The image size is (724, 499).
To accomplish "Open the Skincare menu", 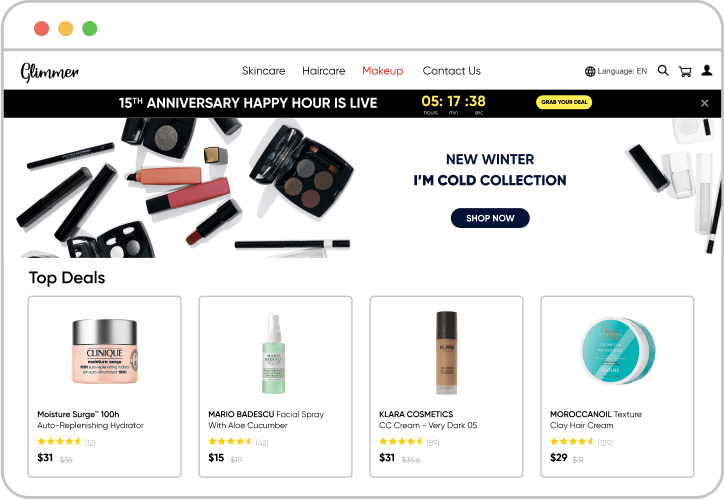I will 263,71.
